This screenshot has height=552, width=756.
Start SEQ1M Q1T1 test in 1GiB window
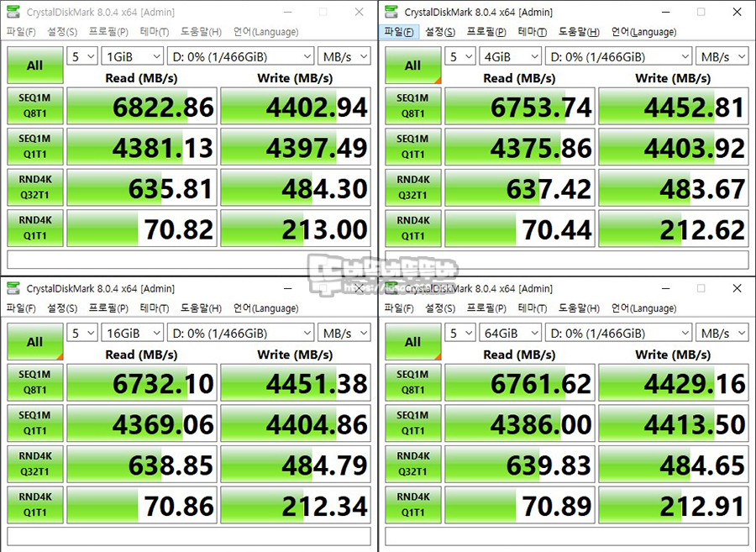pos(34,146)
